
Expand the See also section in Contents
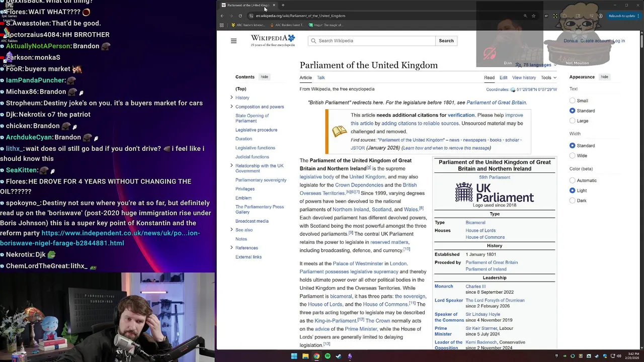[x=231, y=230]
